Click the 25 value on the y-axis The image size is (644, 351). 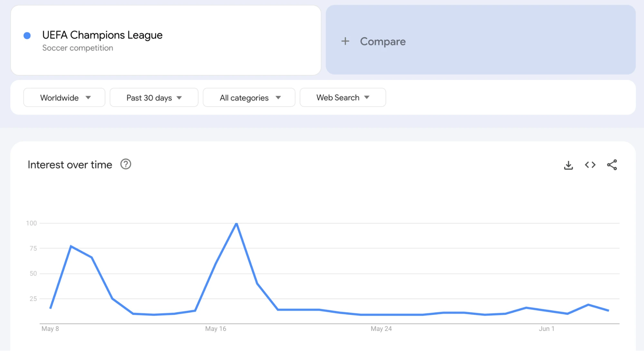click(33, 299)
